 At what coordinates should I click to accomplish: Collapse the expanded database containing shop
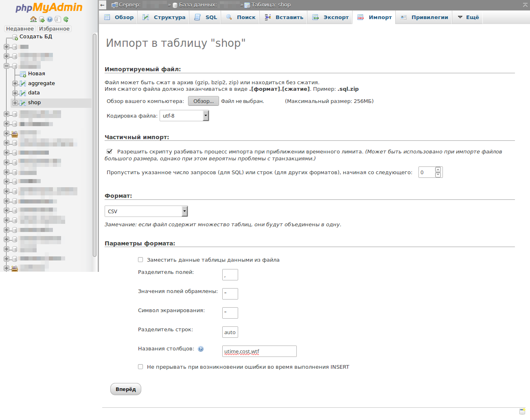pyautogui.click(x=7, y=66)
